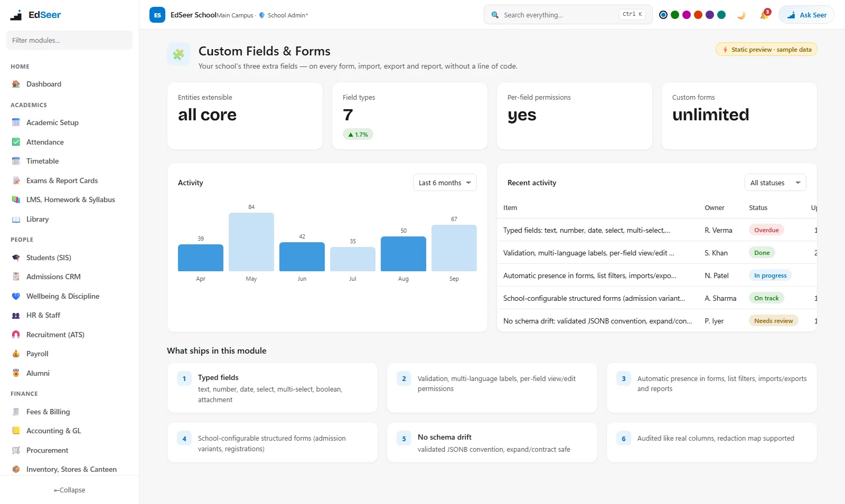The height and width of the screenshot is (504, 845).
Task: Click the School Admin shield icon
Action: [262, 15]
